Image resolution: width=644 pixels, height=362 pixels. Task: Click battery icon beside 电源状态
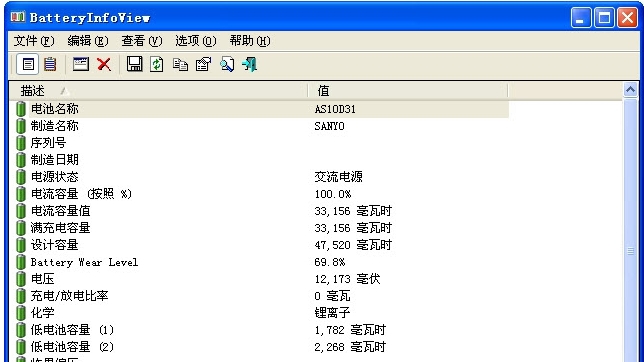21,177
